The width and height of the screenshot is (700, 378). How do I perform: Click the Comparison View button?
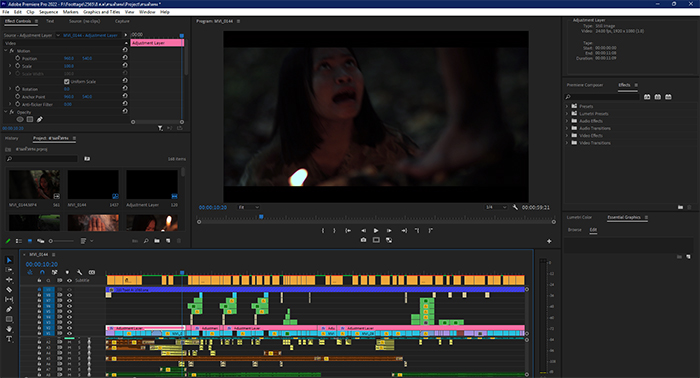click(389, 240)
